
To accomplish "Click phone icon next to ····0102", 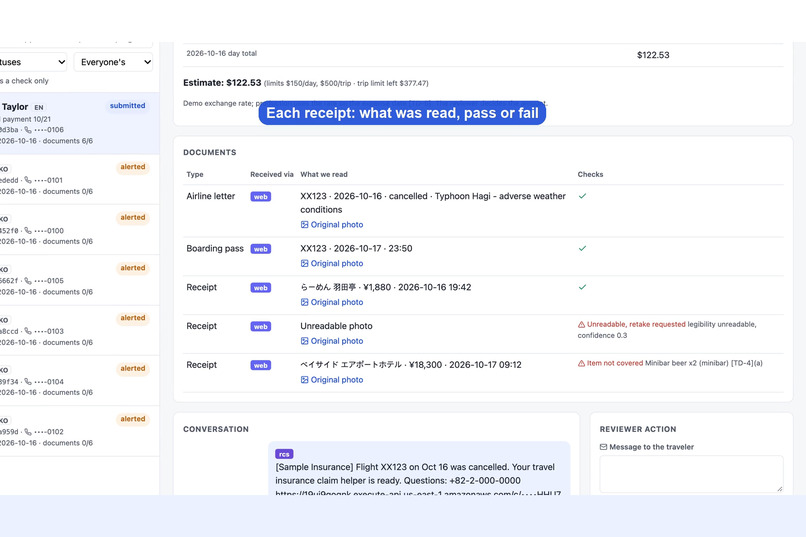I will [28, 432].
